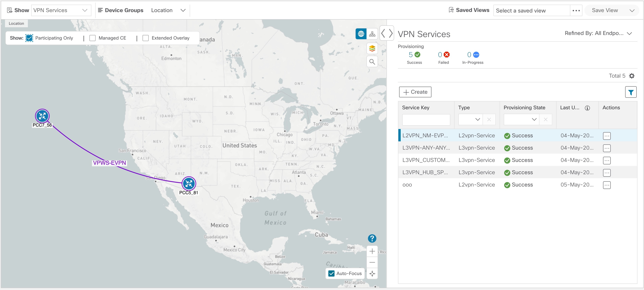This screenshot has width=644, height=290.
Task: Click the Create button to add a service
Action: click(415, 92)
